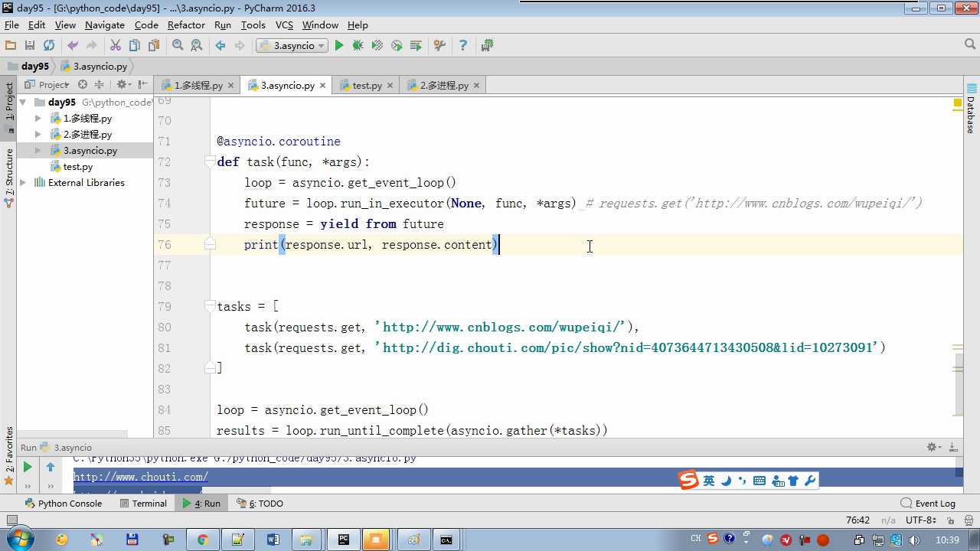Image resolution: width=980 pixels, height=551 pixels.
Task: Click the Sogou input method S icon
Action: [x=689, y=481]
